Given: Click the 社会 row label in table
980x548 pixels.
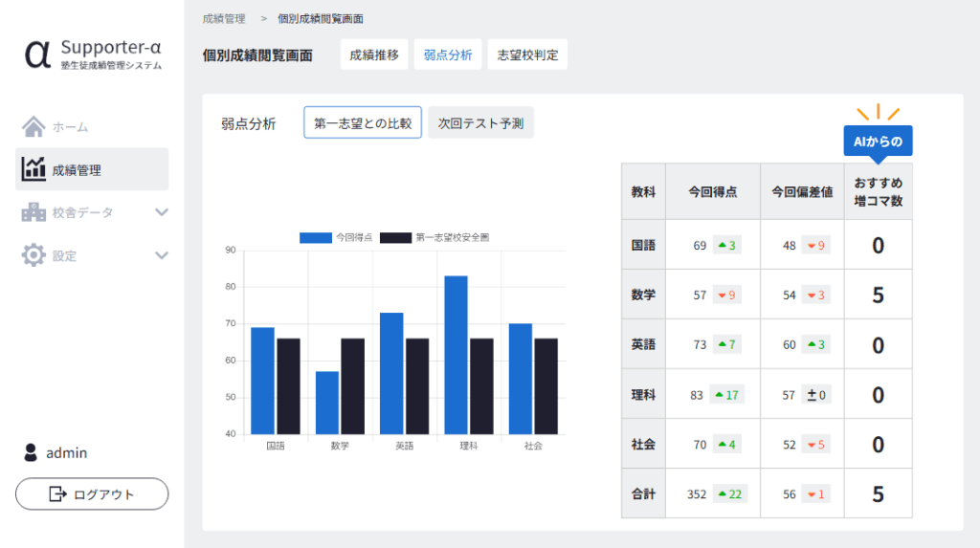Looking at the screenshot, I should coord(643,445).
